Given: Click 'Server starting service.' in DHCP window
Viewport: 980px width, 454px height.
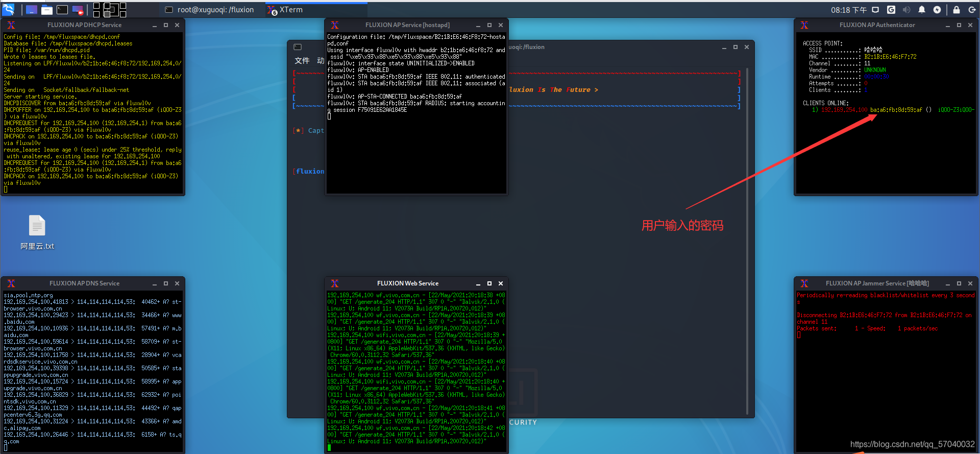Looking at the screenshot, I should pos(40,97).
